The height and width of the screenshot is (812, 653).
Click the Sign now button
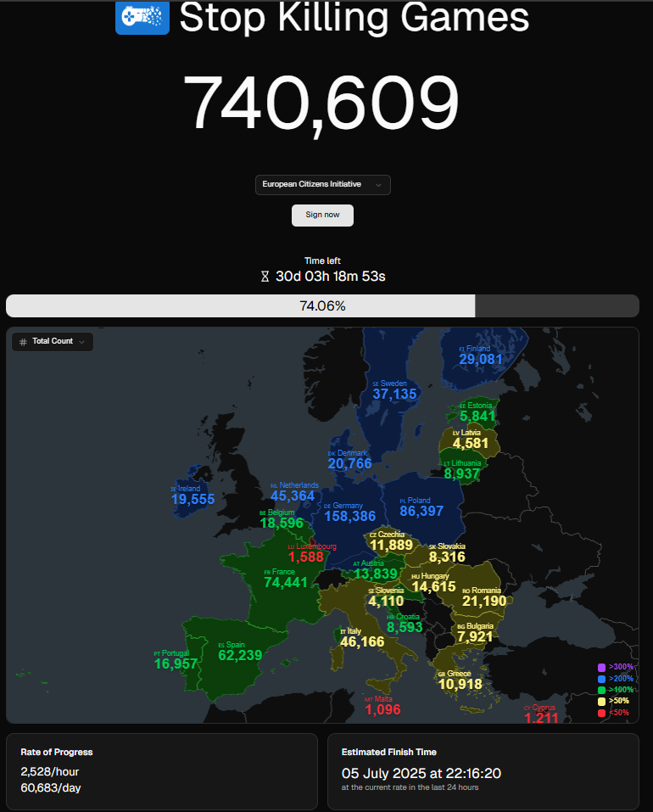(x=323, y=215)
